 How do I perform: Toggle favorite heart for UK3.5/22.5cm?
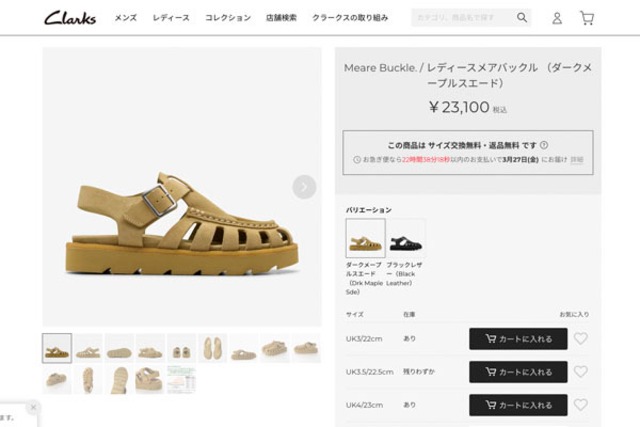(581, 372)
